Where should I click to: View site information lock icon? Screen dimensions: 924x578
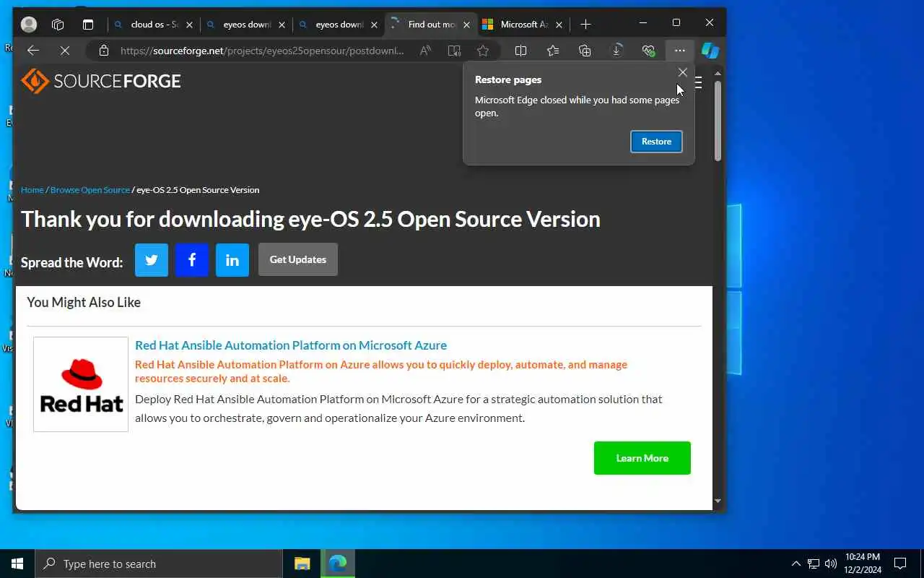[x=104, y=51]
